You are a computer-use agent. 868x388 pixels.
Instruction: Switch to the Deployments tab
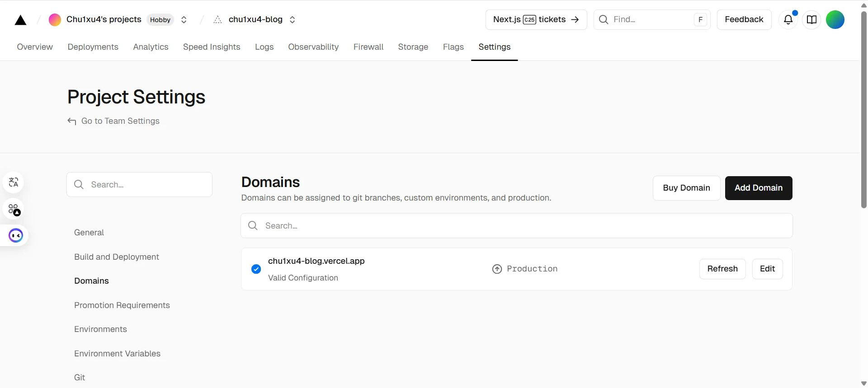click(93, 47)
